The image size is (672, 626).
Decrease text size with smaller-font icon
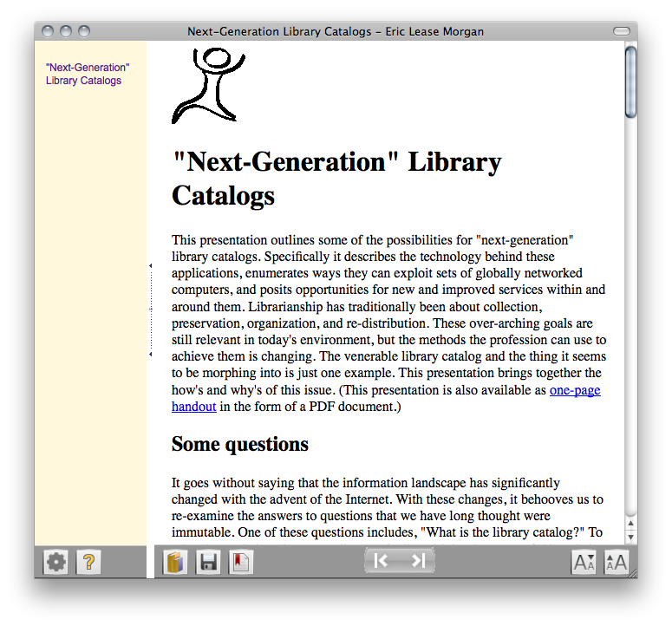pos(584,564)
